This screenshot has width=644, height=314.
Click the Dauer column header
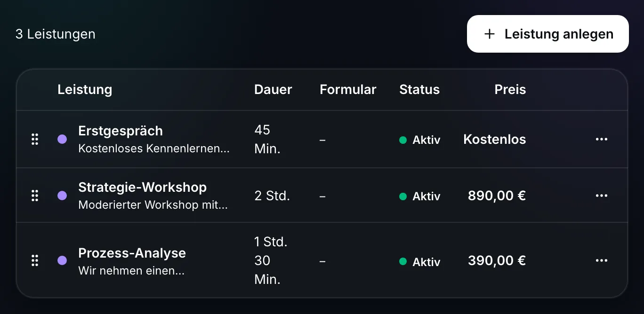click(273, 90)
